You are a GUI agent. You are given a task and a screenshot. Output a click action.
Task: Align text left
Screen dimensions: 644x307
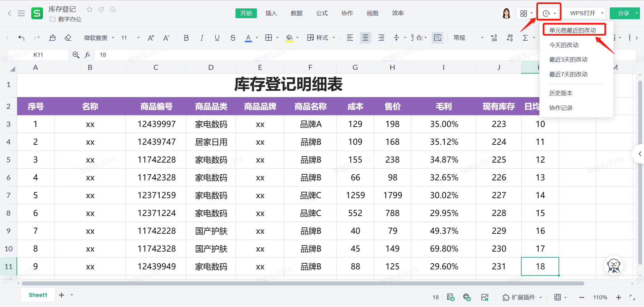click(350, 38)
